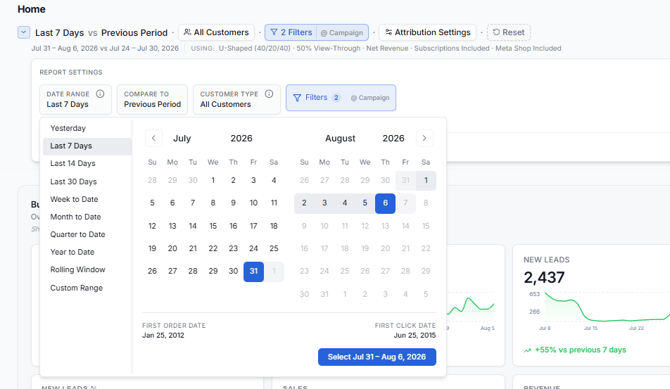Click info icon beside Customer Type
Screen dimensions: 670x389
[269, 94]
